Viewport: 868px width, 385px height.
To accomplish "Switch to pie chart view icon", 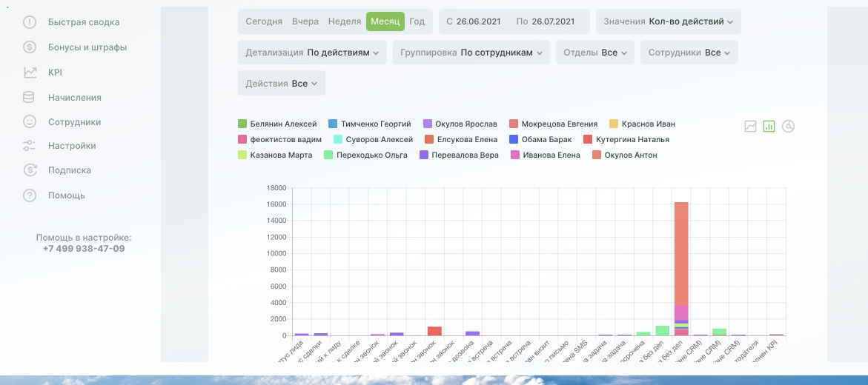I will (789, 127).
